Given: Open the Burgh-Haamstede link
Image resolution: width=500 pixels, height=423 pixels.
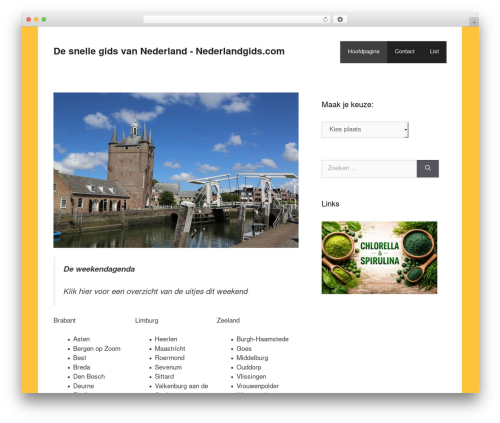Looking at the screenshot, I should coord(263,339).
